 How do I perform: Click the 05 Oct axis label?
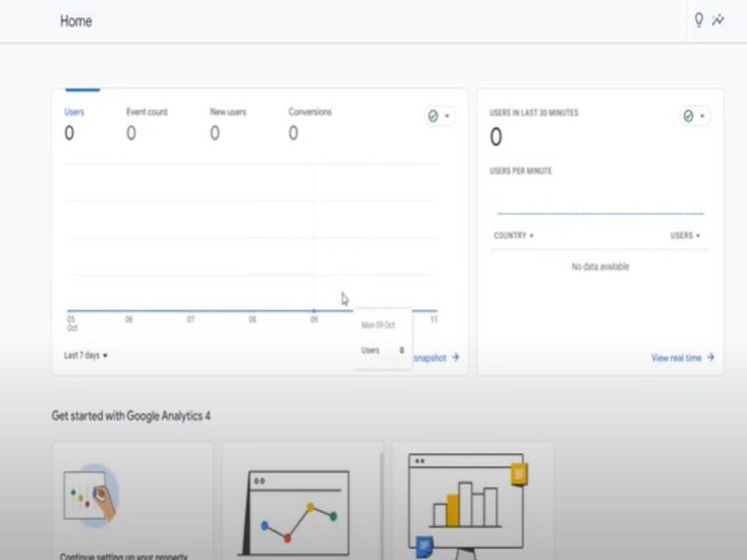click(x=72, y=323)
